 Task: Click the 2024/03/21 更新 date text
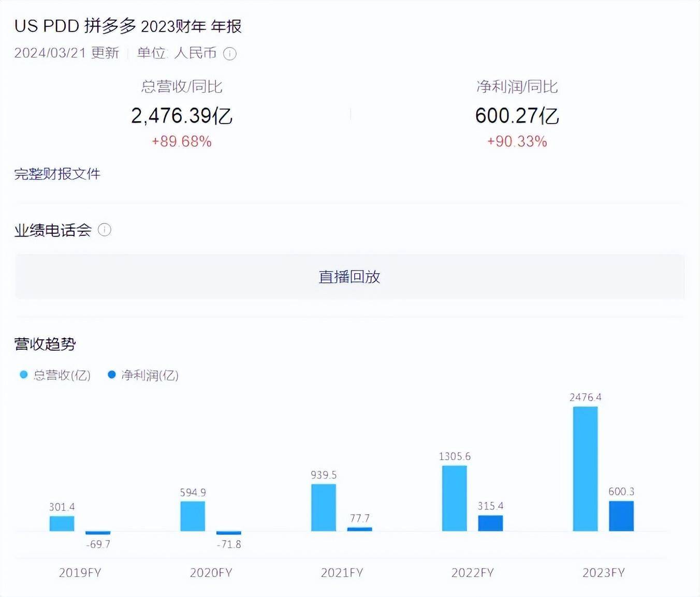tap(67, 53)
